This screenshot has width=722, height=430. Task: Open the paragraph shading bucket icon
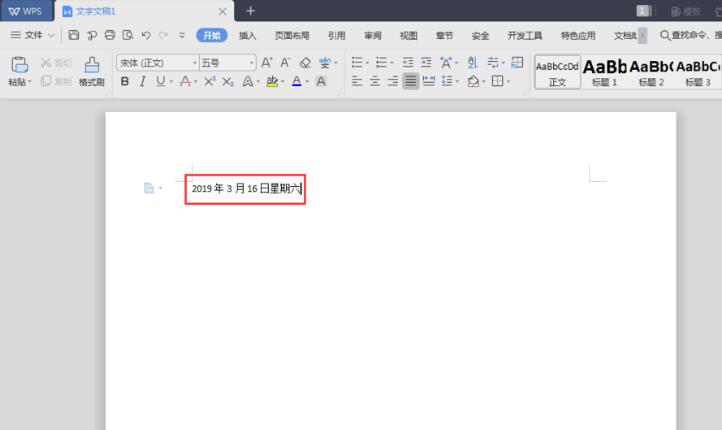click(473, 81)
